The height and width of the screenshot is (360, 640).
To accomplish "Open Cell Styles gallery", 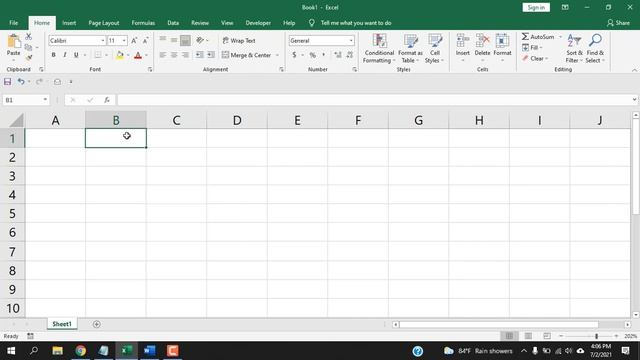I will click(434, 49).
